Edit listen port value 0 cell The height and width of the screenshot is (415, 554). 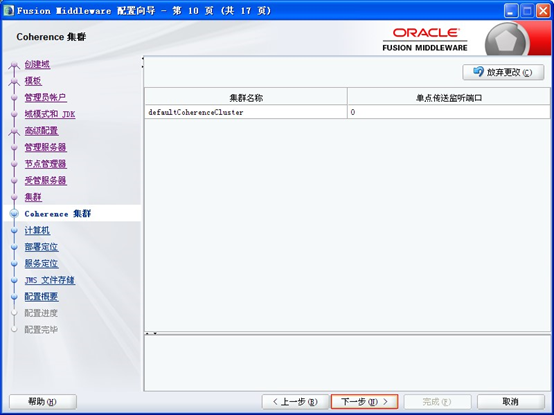point(449,112)
